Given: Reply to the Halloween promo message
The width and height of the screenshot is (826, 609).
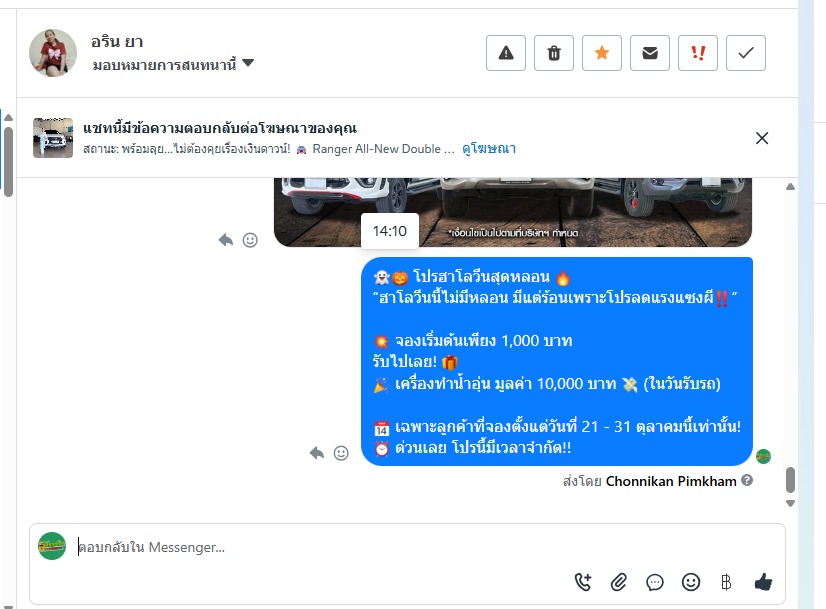Looking at the screenshot, I should (x=317, y=453).
